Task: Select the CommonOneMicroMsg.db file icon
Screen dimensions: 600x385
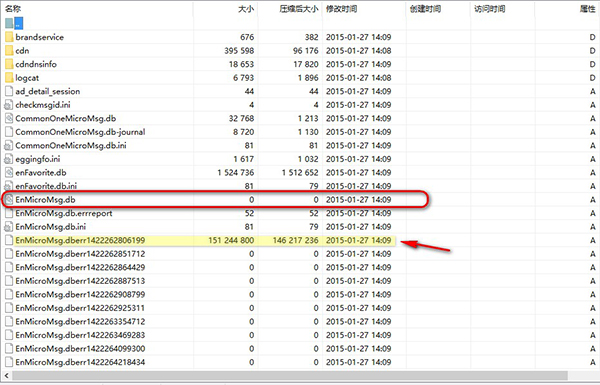Action: pos(9,118)
